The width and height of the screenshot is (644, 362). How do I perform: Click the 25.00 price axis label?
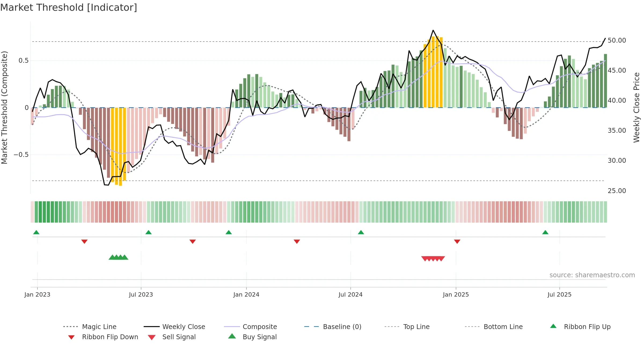617,191
